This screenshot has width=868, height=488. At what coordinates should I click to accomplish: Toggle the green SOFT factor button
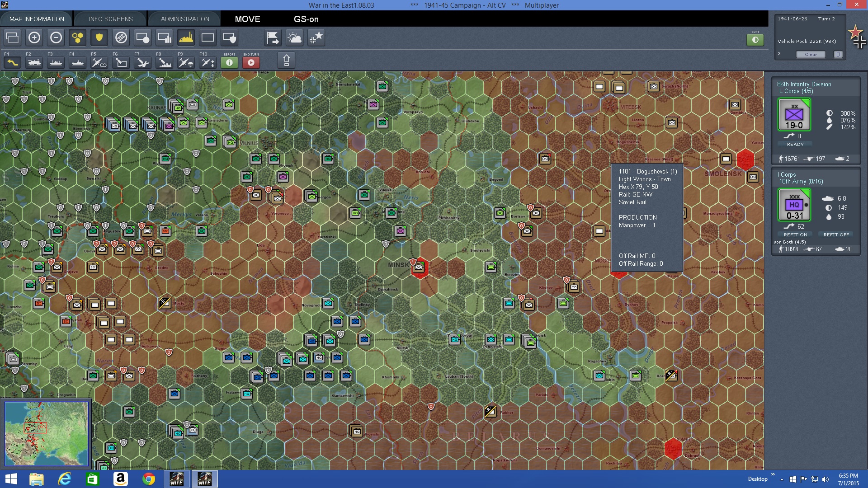tap(755, 40)
